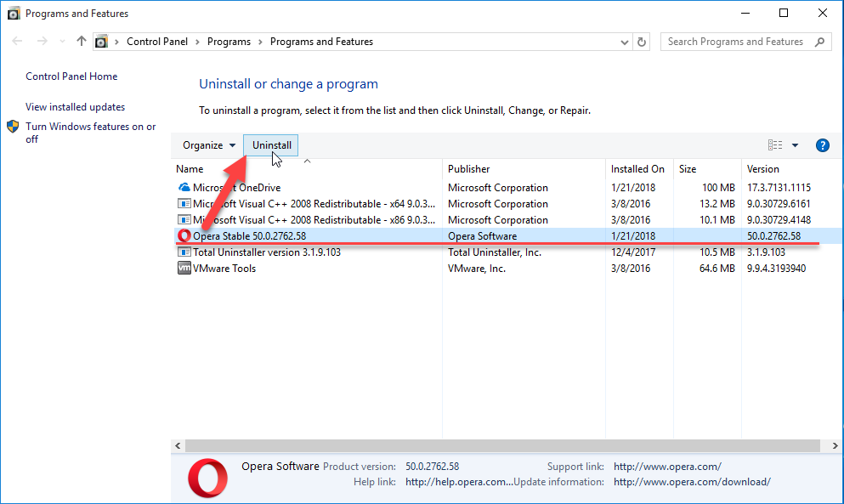This screenshot has width=844, height=504.
Task: Go up one level with the Up arrow
Action: 82,41
